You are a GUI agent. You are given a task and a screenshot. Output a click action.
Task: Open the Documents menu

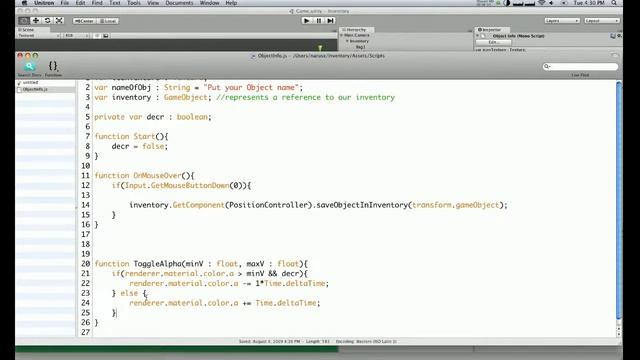(x=179, y=3)
